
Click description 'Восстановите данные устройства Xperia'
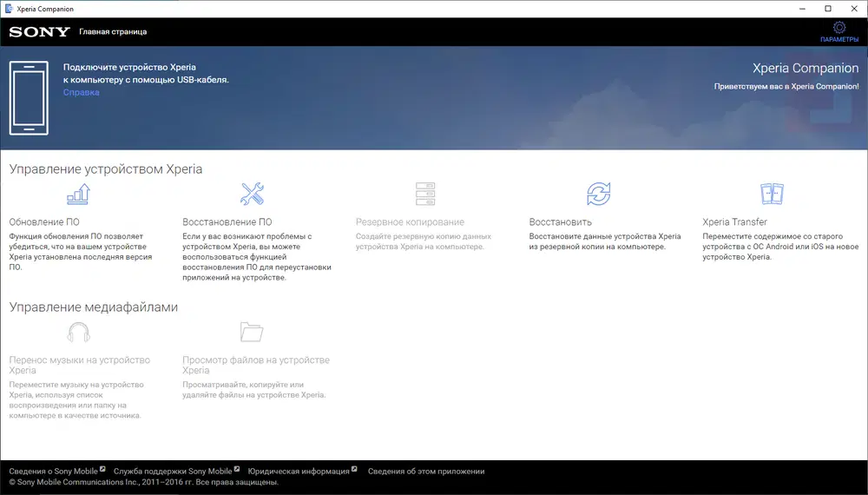pos(604,236)
